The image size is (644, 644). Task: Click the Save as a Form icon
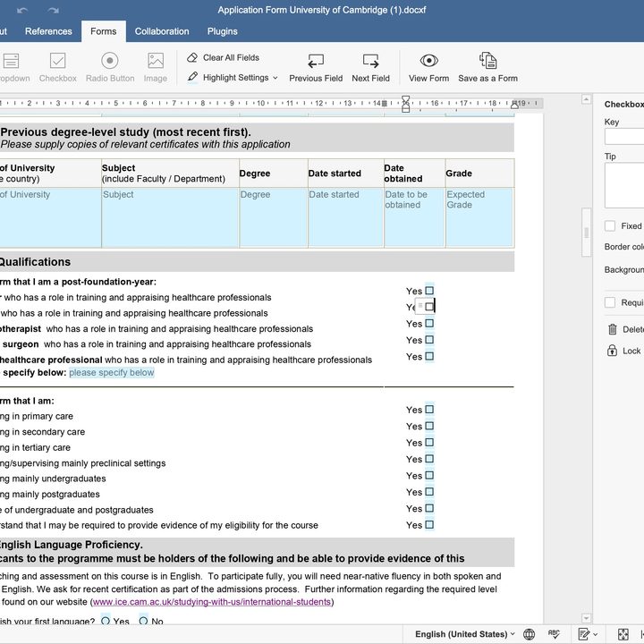coord(487,61)
